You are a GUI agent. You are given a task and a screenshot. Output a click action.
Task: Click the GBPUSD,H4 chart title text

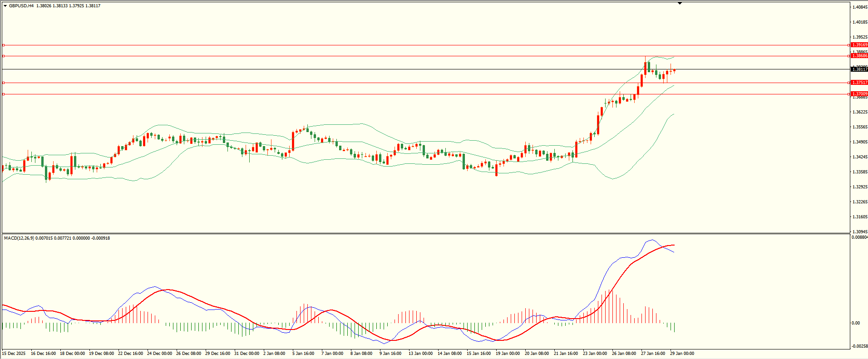point(21,6)
